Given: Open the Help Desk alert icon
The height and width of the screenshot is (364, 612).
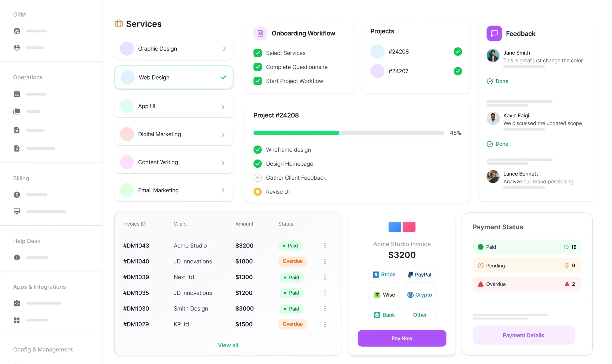Looking at the screenshot, I should [x=17, y=257].
